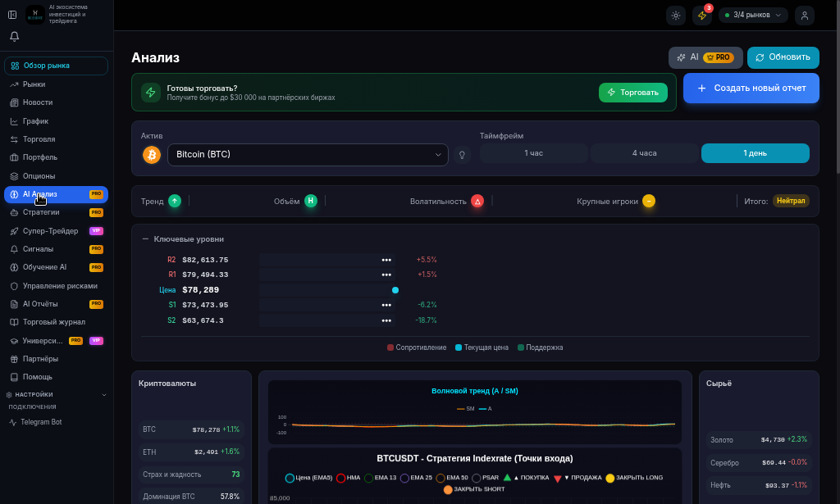The width and height of the screenshot is (840, 504).
Task: Switch theme with the sun icon
Action: (676, 15)
